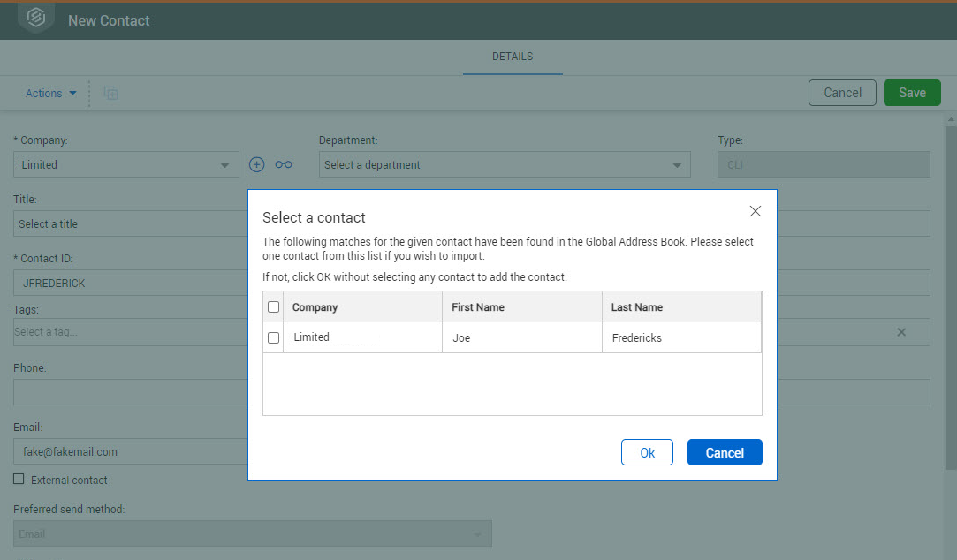Clear tags using the X icon

tap(901, 332)
